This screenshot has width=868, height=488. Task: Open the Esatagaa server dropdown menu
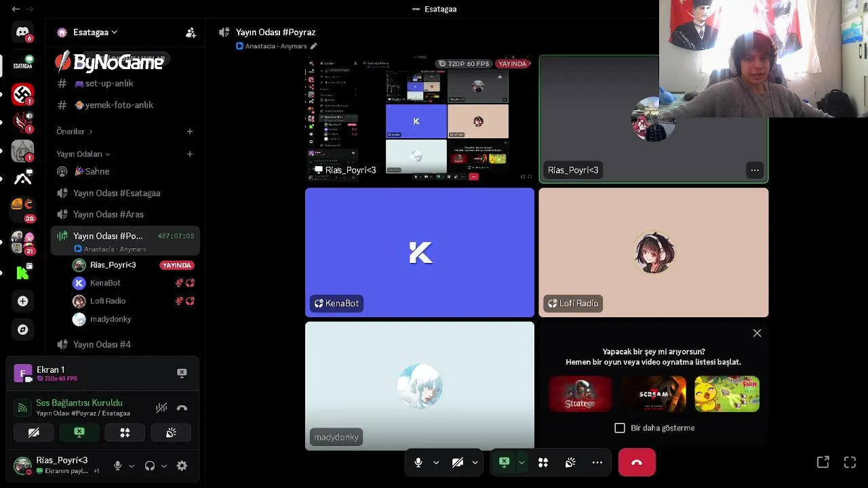95,32
